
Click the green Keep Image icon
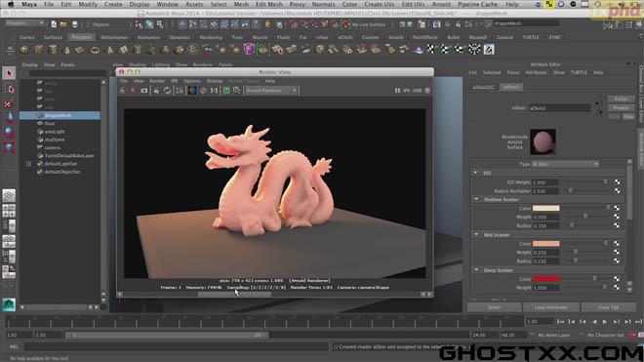click(226, 91)
